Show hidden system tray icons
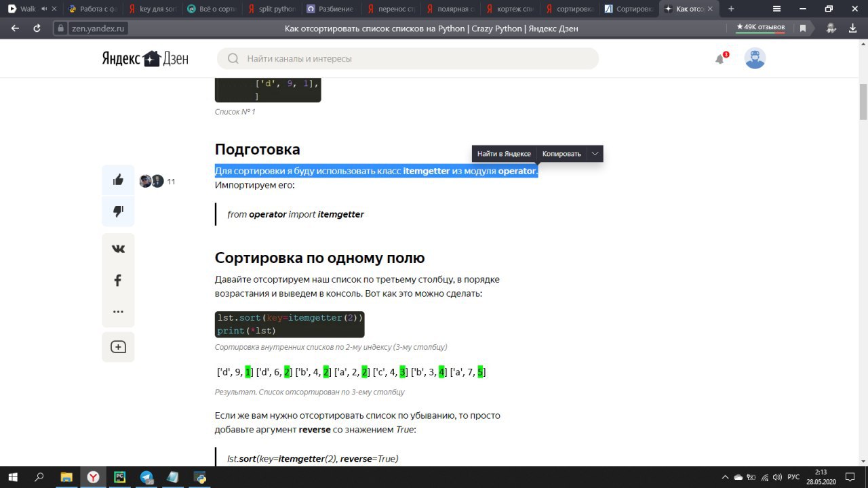Viewport: 868px width, 488px height. (726, 477)
